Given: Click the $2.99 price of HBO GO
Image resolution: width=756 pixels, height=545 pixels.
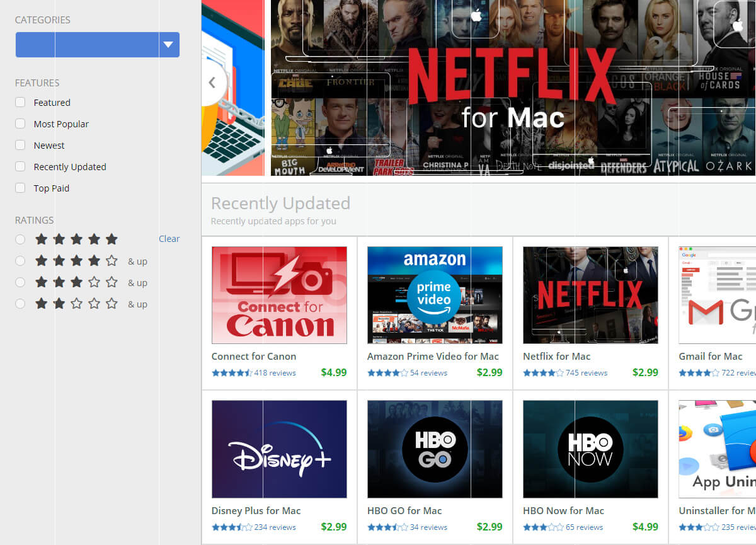Looking at the screenshot, I should (x=490, y=527).
